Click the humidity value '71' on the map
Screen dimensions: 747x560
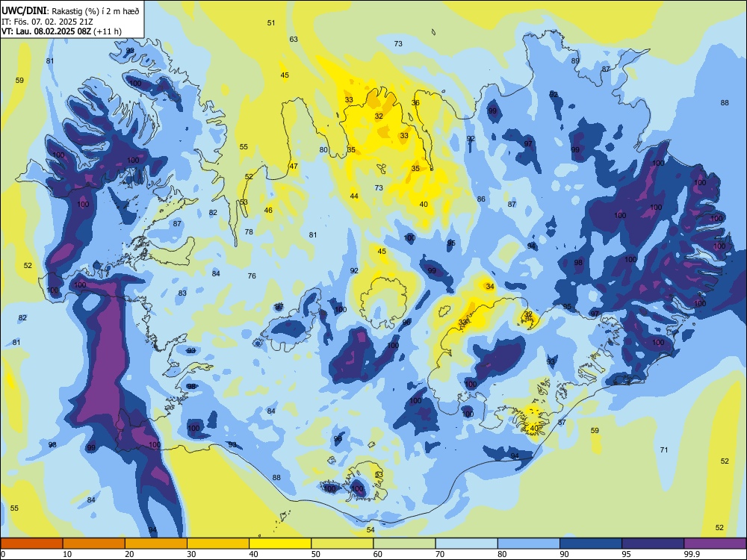pyautogui.click(x=664, y=449)
